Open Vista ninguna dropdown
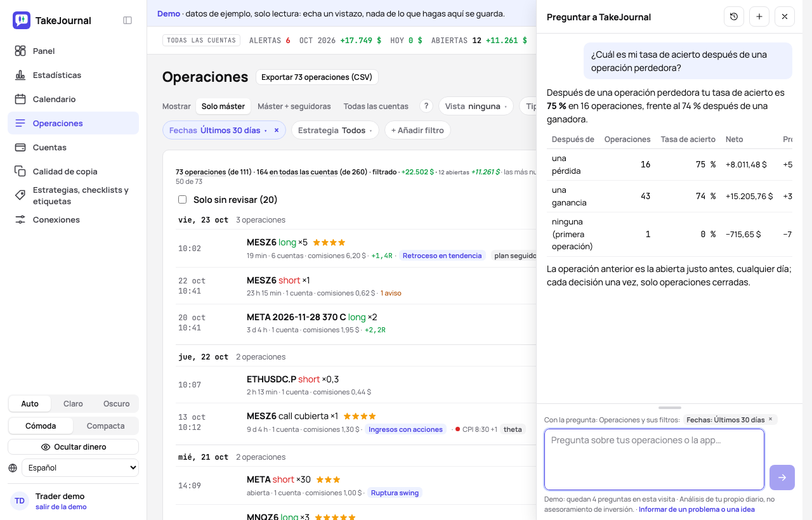Image resolution: width=812 pixels, height=520 pixels. tap(476, 106)
